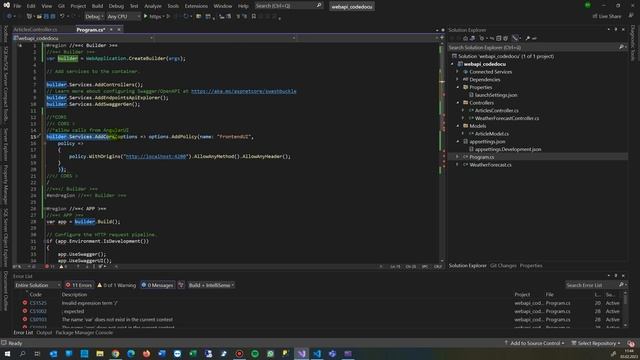Viewport: 640px width, 360px height.
Task: Open Windows Start menu
Action: [7, 353]
